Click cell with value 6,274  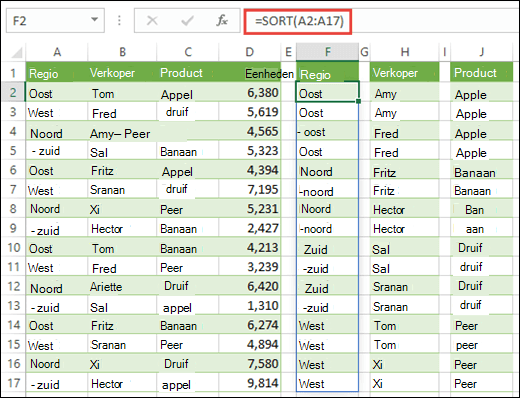250,324
